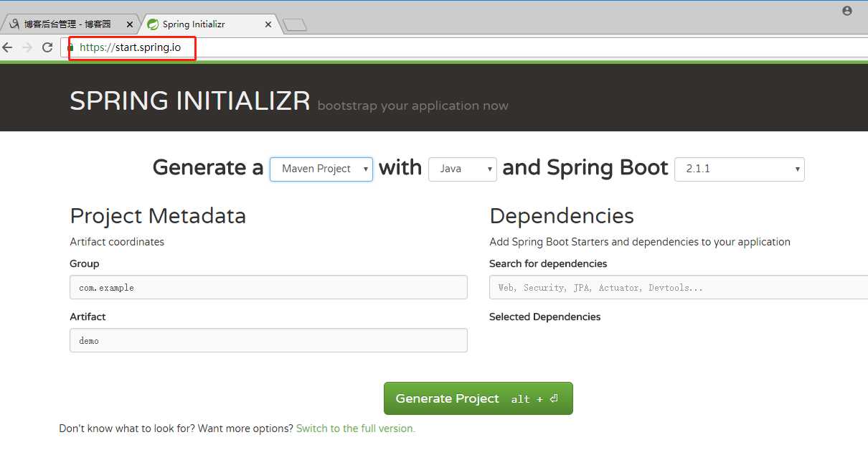This screenshot has height=468, width=868.
Task: Click the browser forward arrow
Action: [x=27, y=47]
